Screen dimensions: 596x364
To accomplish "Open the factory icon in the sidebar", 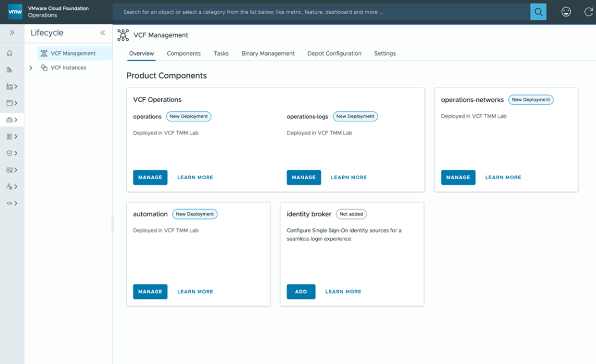I will 9,87.
